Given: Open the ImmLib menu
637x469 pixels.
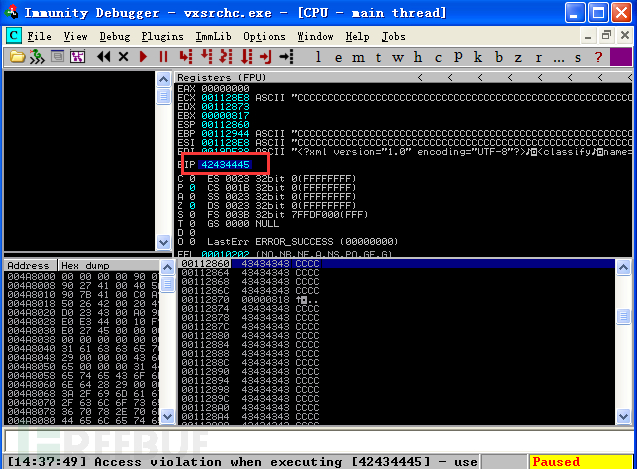Looking at the screenshot, I should tap(213, 37).
